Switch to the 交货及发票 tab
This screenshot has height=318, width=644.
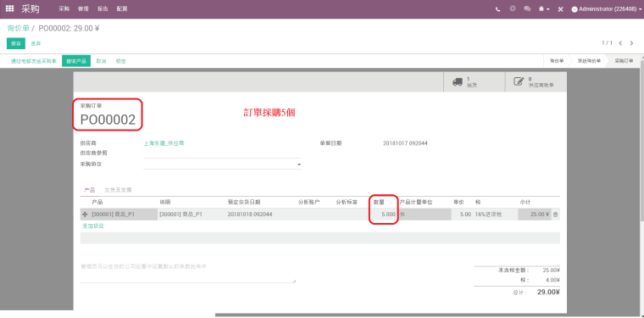click(119, 190)
